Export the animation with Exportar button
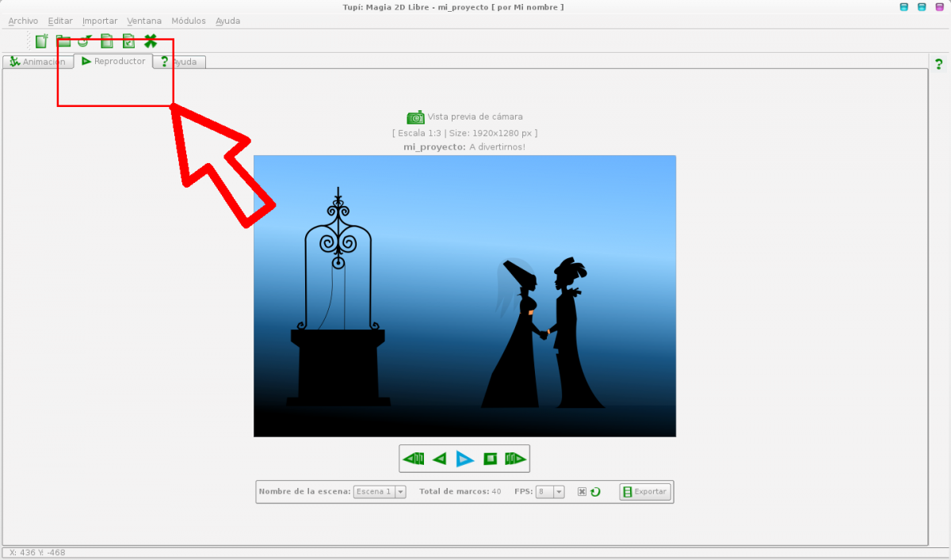Screen dimensions: 951x560 click(x=645, y=492)
